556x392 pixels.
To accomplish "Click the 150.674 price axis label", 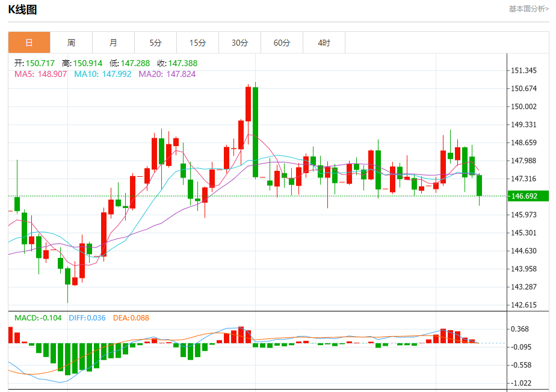I will click(524, 88).
